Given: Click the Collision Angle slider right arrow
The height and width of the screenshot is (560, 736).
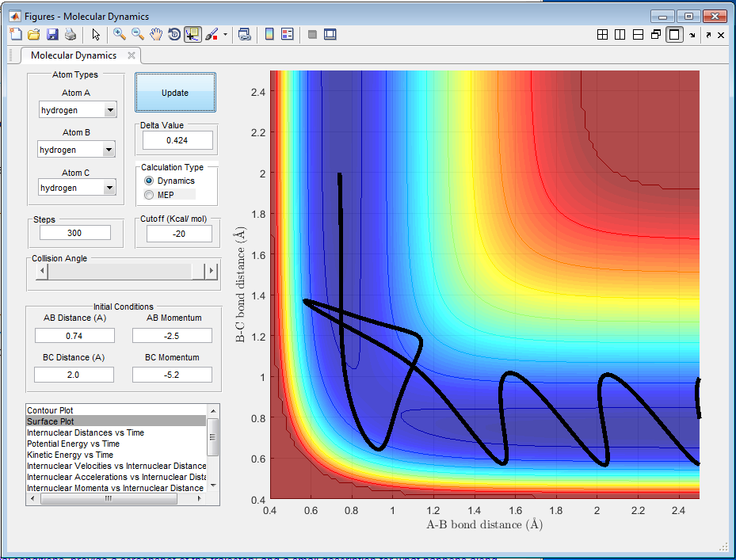Looking at the screenshot, I should [x=210, y=271].
